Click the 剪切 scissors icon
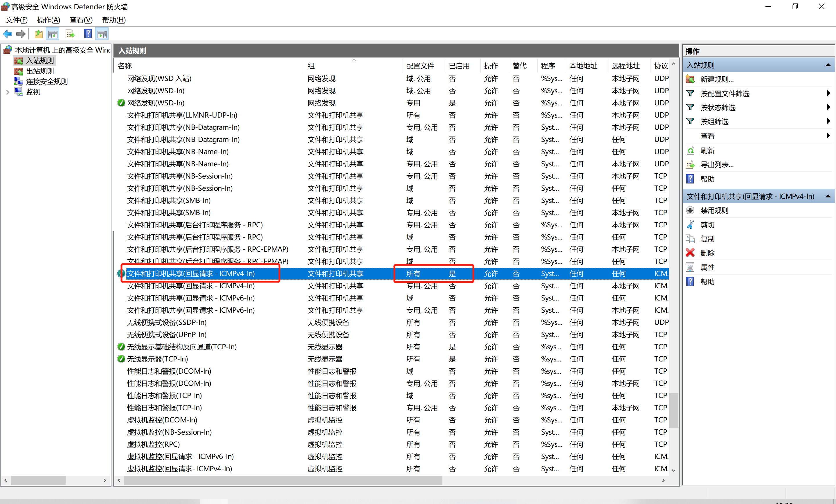Image resolution: width=836 pixels, height=504 pixels. tap(690, 225)
